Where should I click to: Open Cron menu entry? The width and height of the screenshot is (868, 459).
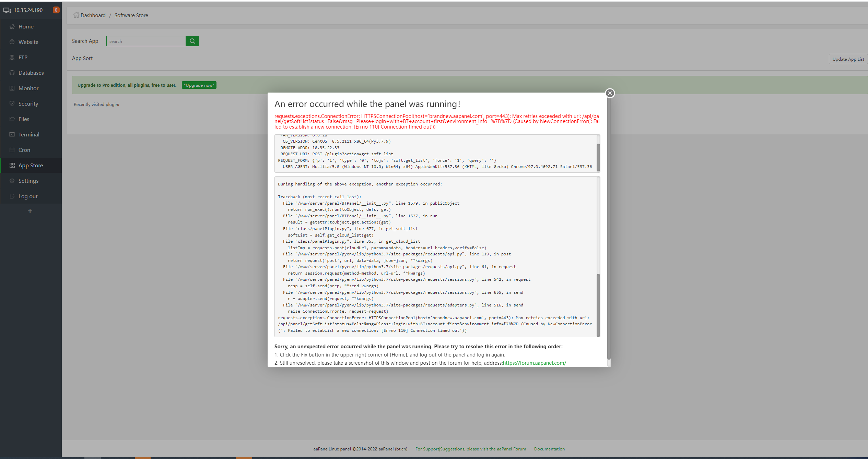click(24, 150)
